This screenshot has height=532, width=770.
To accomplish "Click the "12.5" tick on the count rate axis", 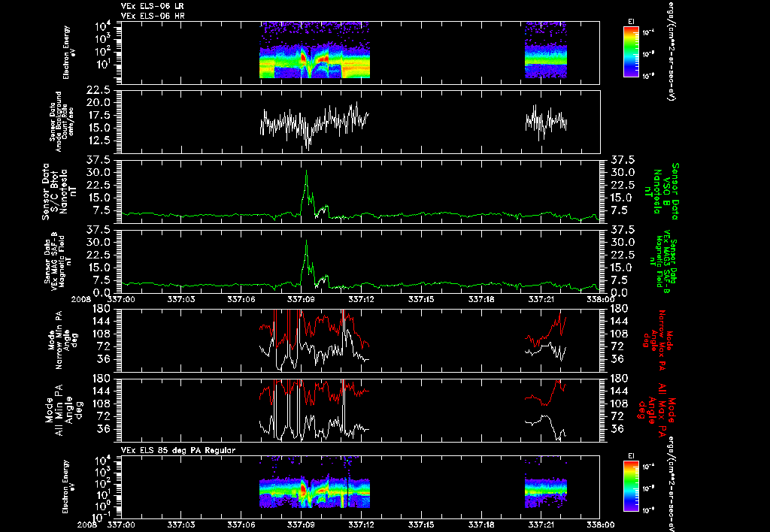I will [x=100, y=141].
